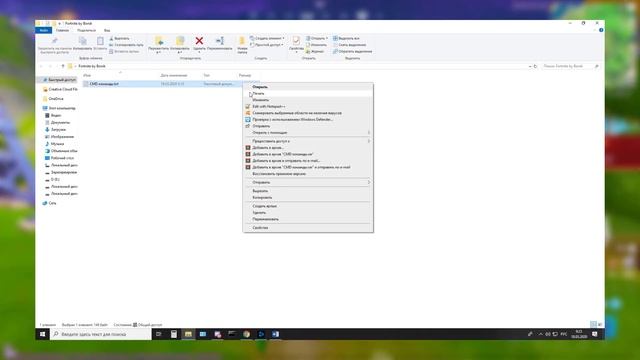Viewport: 640px width, 360px height.
Task: Click the folder search input field
Action: point(570,66)
